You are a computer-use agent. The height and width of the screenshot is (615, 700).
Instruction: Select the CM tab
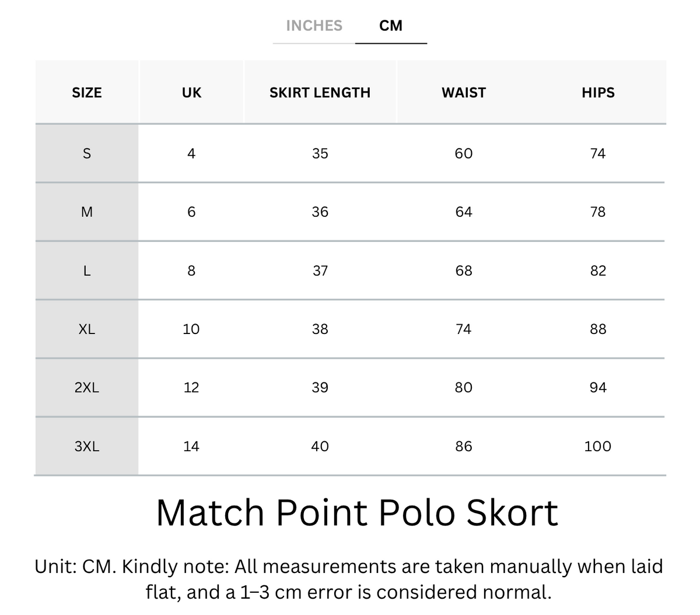coord(391,26)
